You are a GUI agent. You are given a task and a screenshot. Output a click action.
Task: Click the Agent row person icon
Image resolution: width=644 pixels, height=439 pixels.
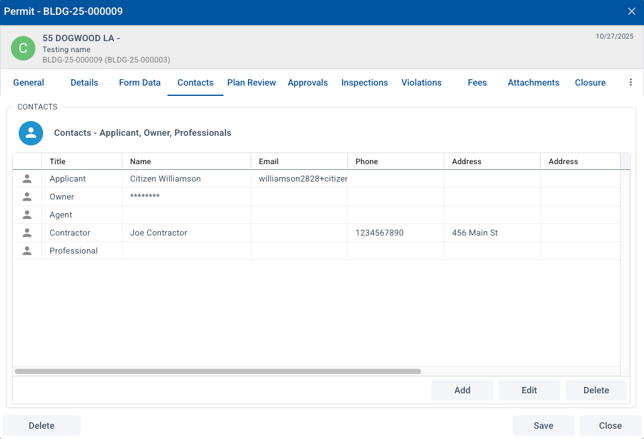[27, 215]
